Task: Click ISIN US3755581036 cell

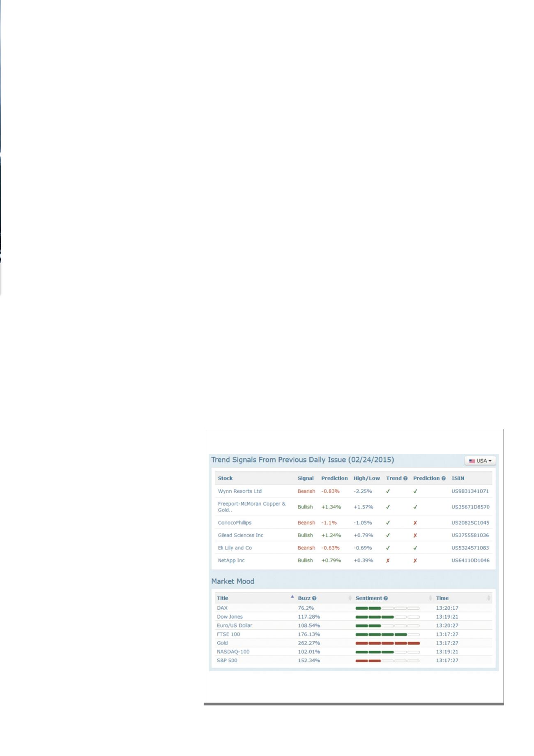Action: (x=470, y=535)
